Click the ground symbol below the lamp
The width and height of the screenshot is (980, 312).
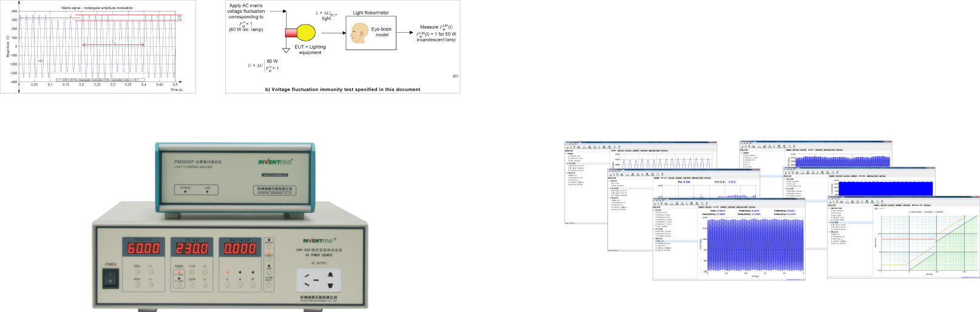(286, 50)
